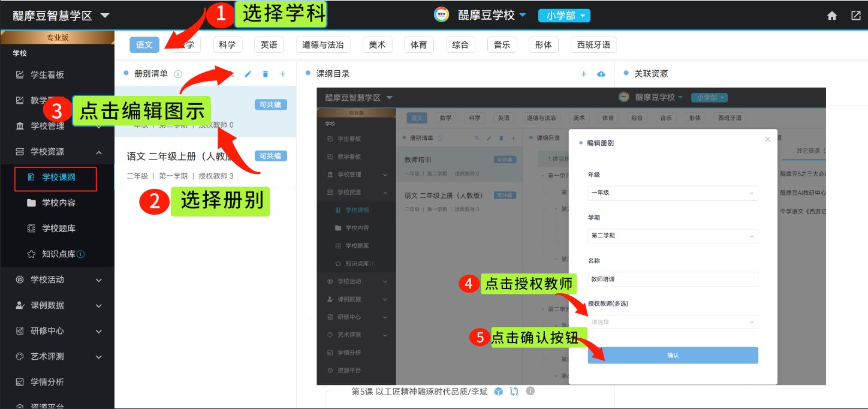Viewport: 868px width, 409px height.
Task: Click the info icon next to 知识点库
Action: pyautogui.click(x=81, y=254)
